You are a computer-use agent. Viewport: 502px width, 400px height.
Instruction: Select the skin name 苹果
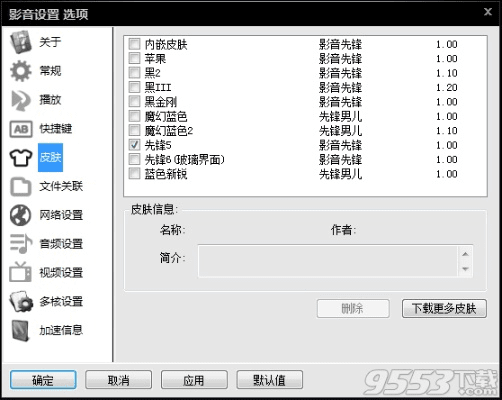155,59
